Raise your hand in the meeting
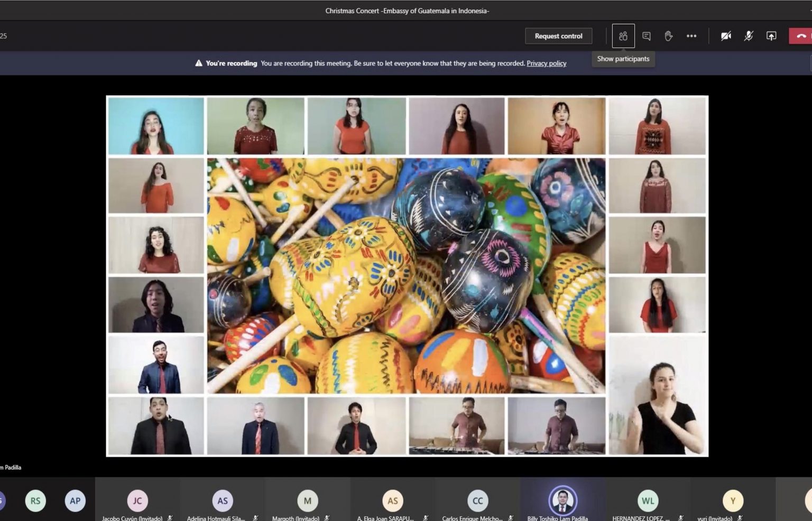 (x=668, y=36)
